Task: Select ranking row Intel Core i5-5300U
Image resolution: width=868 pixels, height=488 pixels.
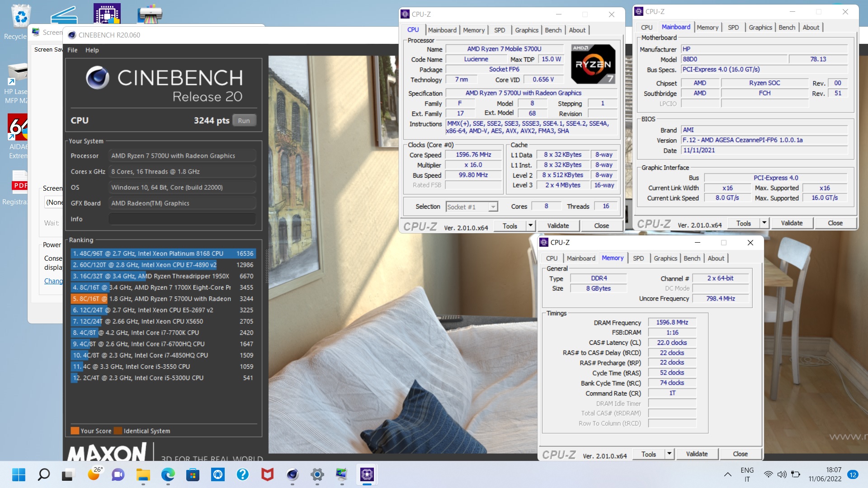Action: [163, 378]
